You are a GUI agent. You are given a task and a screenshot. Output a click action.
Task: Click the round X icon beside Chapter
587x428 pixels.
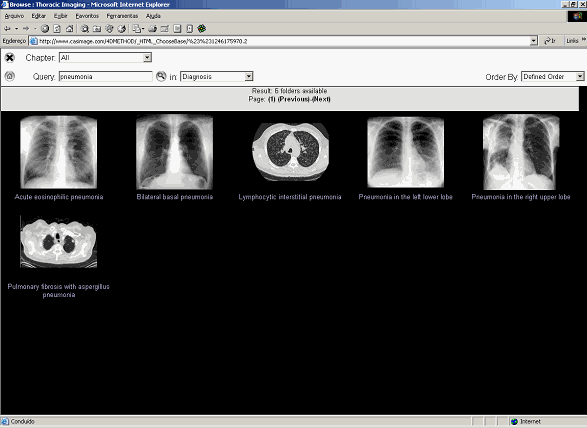tap(10, 57)
